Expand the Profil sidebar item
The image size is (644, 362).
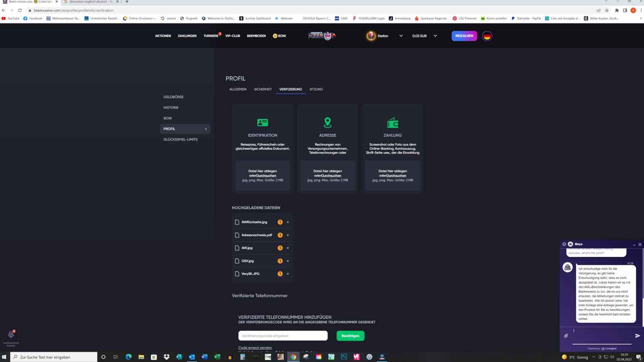[185, 129]
